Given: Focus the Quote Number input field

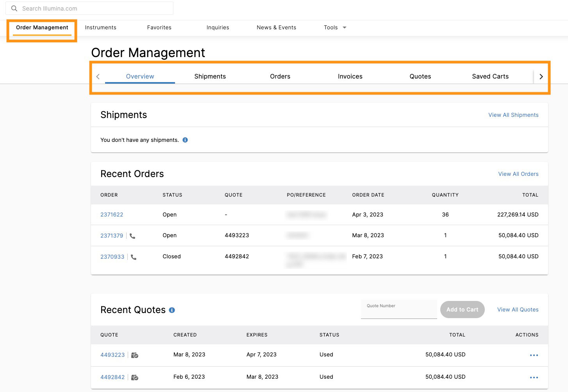Looking at the screenshot, I should (398, 311).
